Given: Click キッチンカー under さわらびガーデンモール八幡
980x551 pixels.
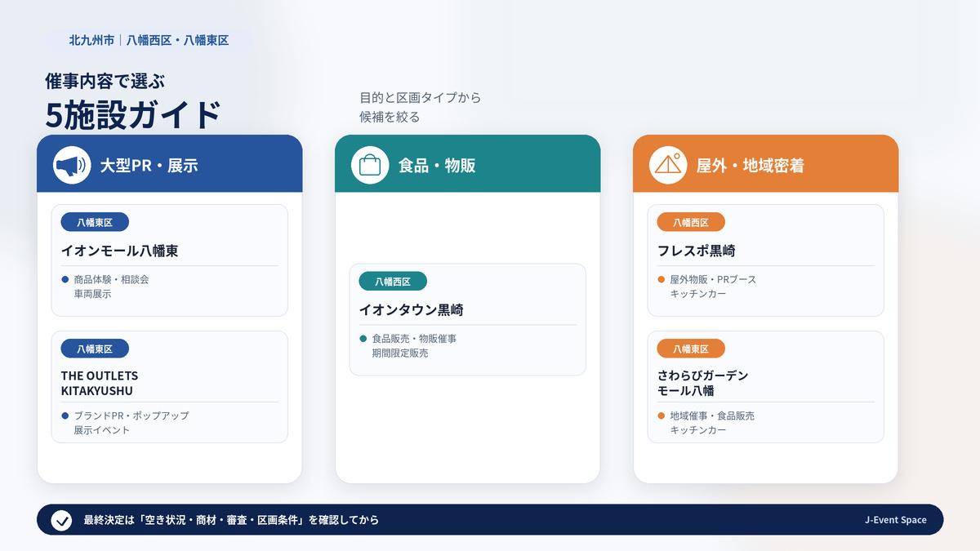Looking at the screenshot, I should 698,430.
